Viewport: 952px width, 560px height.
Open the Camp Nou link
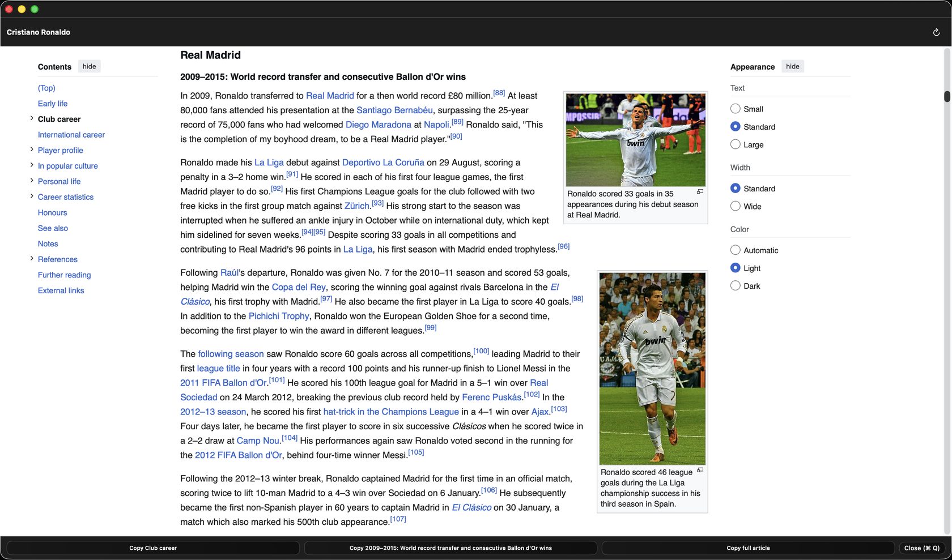tap(258, 441)
